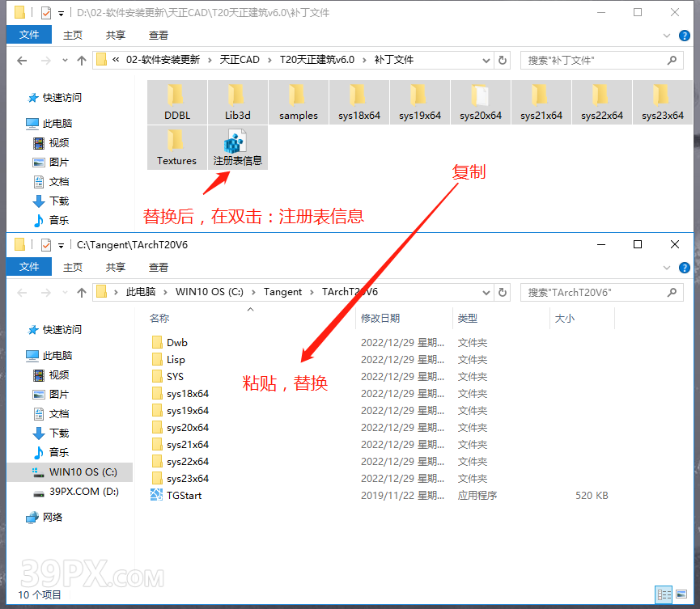Refresh the TArchT20V6 folder view
The height and width of the screenshot is (609, 700).
(503, 292)
